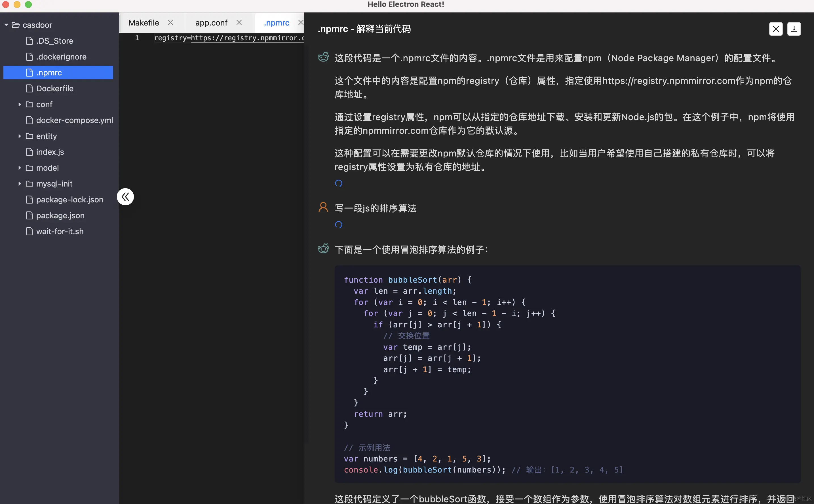Screen dimensions: 814x504
Task: Open the registry.npmmirror URL link in the editor
Action: (247, 38)
